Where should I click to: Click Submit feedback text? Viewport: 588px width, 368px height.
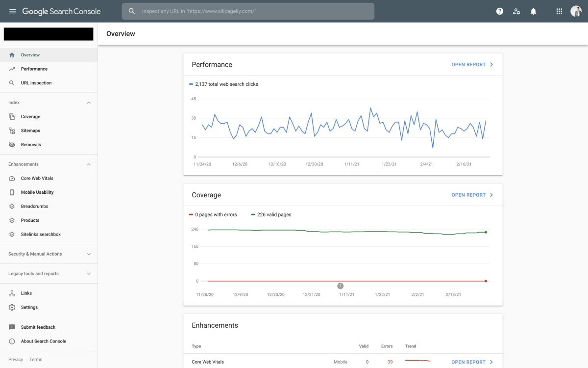click(38, 327)
